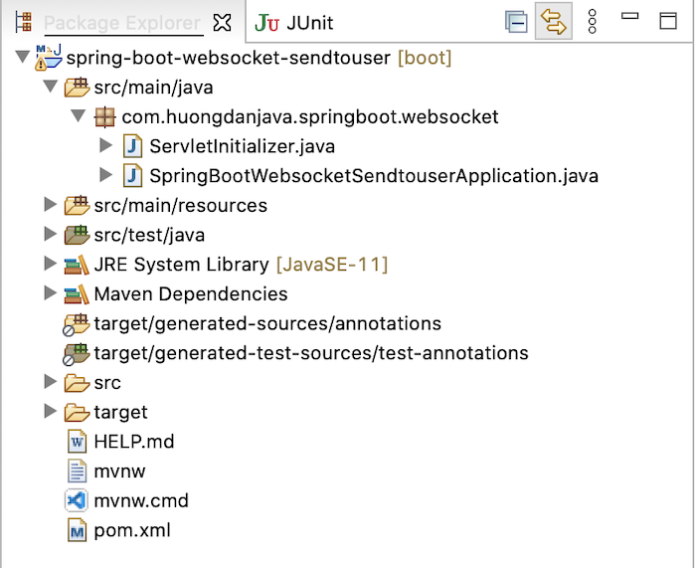The image size is (696, 568).
Task: Select the HELP.md file icon
Action: point(77,441)
